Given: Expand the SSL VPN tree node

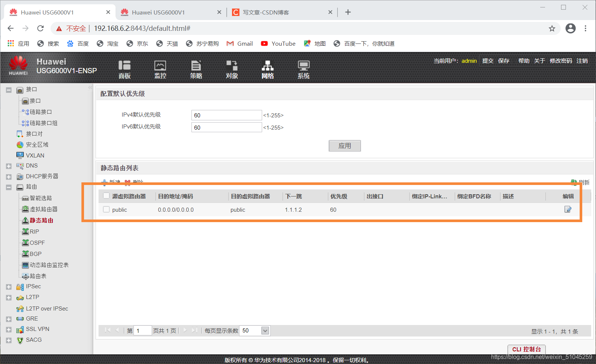Looking at the screenshot, I should (x=9, y=329).
